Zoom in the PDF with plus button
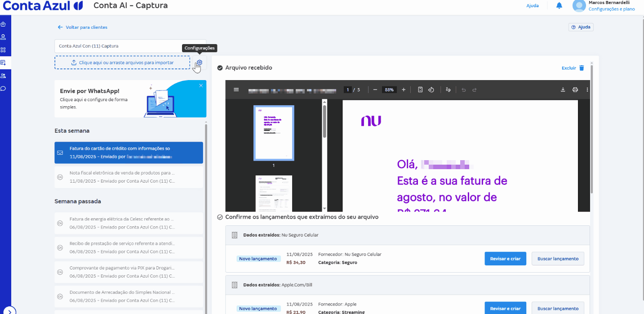The height and width of the screenshot is (314, 644). [404, 90]
